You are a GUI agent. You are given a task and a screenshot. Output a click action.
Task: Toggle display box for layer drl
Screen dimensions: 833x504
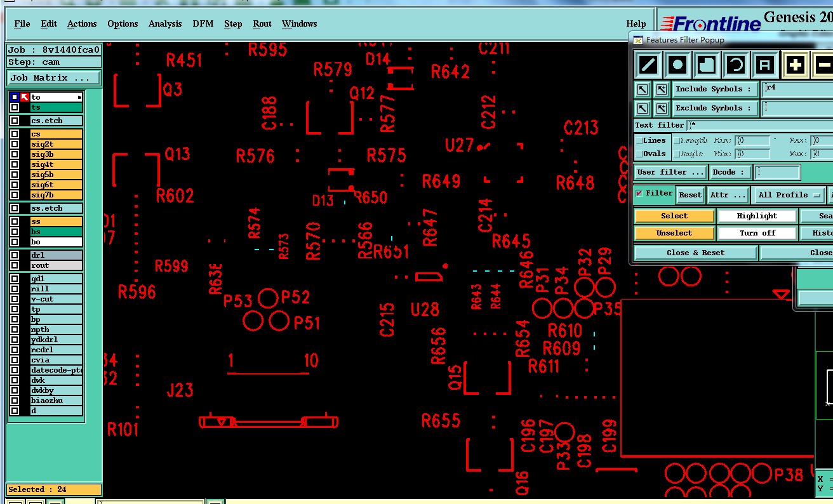(x=15, y=255)
